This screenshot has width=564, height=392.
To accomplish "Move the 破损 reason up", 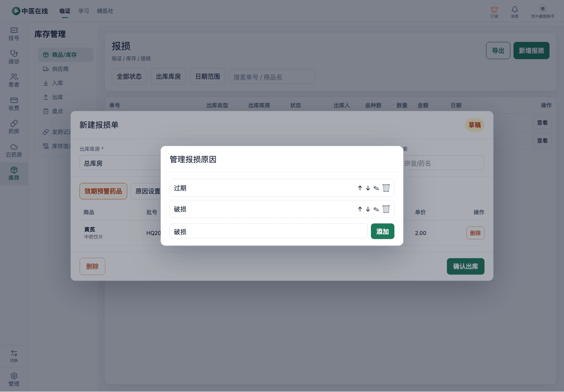I will 360,209.
